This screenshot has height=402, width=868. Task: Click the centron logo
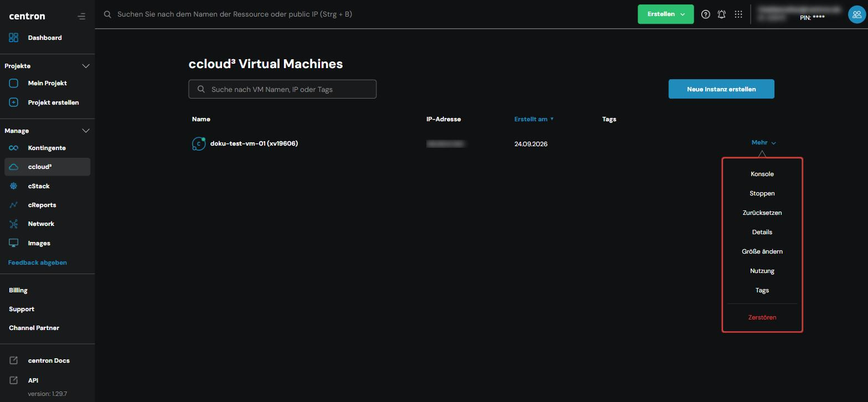point(27,16)
